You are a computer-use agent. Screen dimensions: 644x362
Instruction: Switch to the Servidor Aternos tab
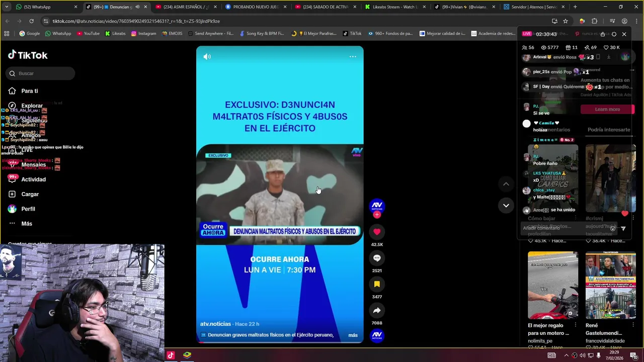534,7
